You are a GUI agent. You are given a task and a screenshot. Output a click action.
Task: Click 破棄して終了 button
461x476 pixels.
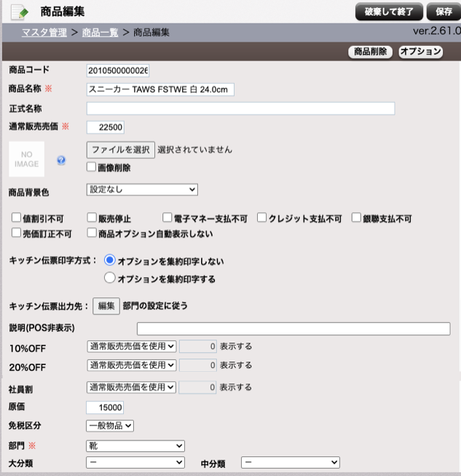pyautogui.click(x=389, y=12)
